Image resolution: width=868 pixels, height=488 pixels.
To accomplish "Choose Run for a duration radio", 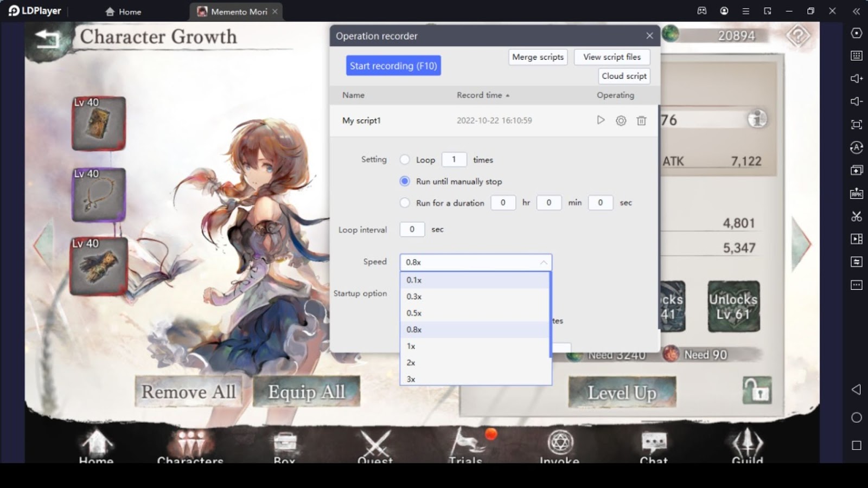I will point(405,203).
